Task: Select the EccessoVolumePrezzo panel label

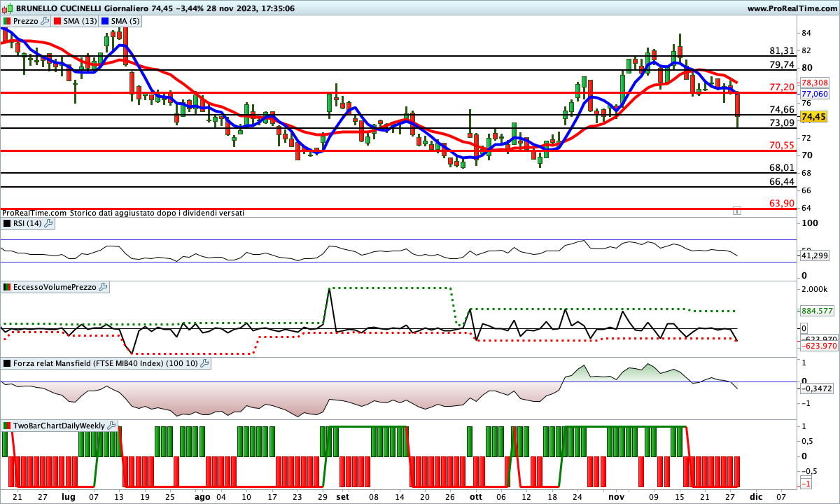Action: [x=55, y=287]
